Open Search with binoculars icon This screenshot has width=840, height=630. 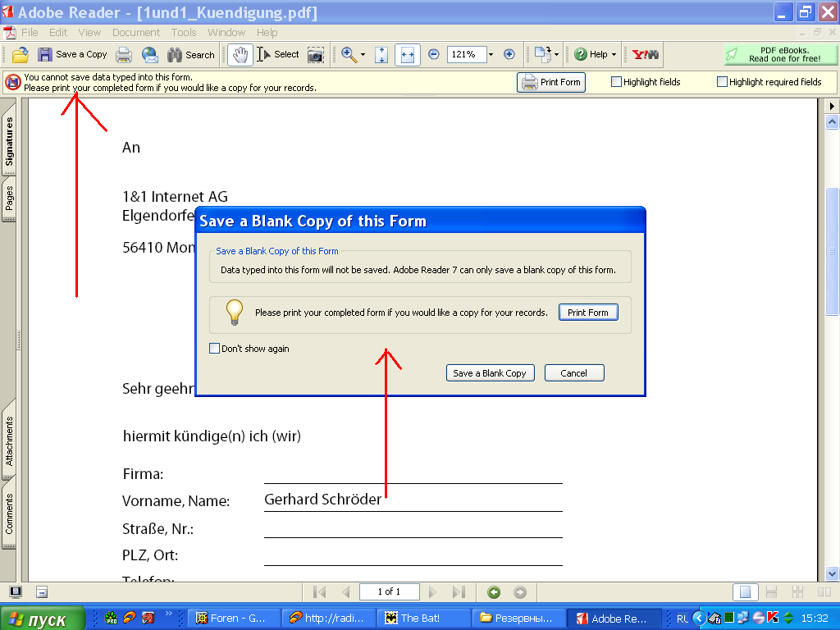[x=190, y=55]
